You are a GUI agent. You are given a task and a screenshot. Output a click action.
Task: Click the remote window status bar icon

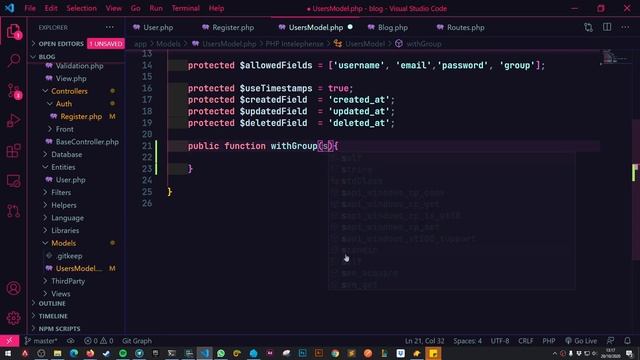9,340
